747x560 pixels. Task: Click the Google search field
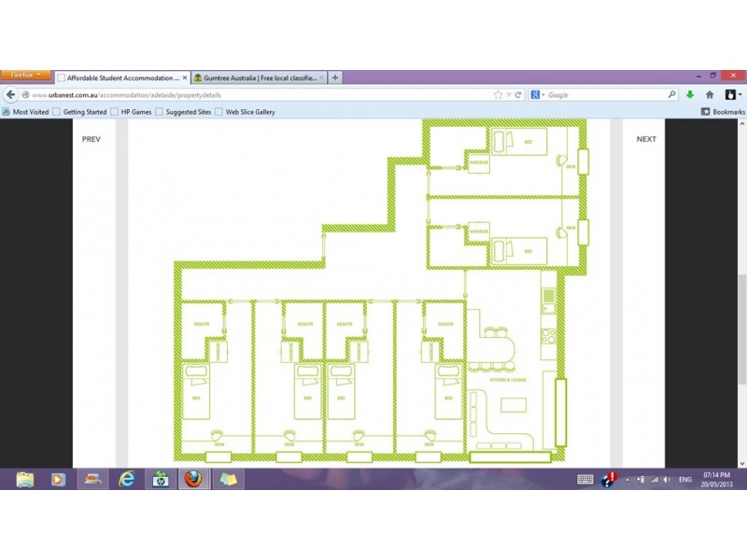pyautogui.click(x=606, y=95)
